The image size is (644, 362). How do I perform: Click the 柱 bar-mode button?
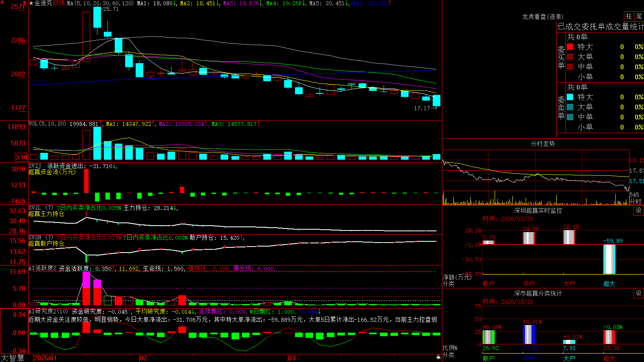click(629, 16)
